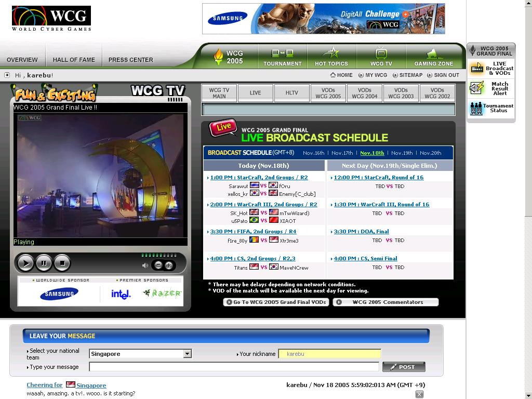Click the Your nickname field
Viewport: 532px width, 399px height.
(x=329, y=354)
